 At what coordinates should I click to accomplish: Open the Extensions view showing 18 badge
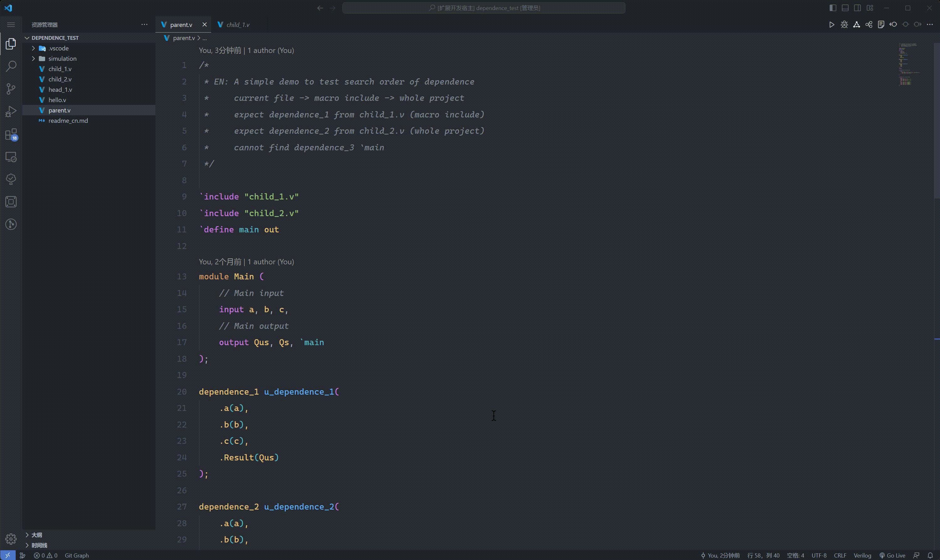click(x=11, y=134)
